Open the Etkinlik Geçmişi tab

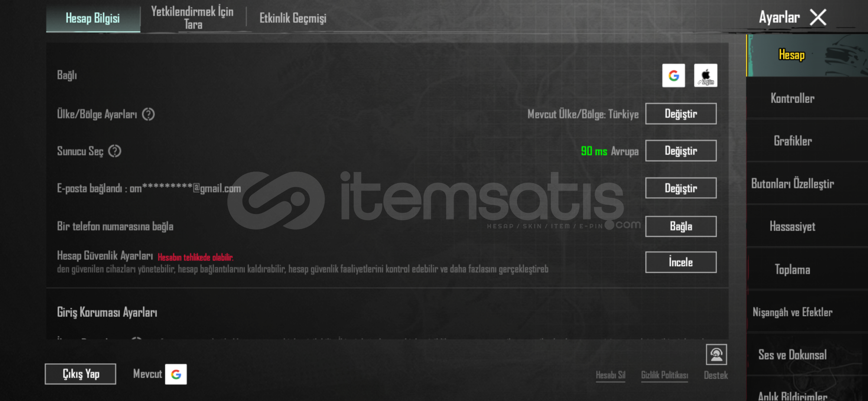pyautogui.click(x=293, y=18)
